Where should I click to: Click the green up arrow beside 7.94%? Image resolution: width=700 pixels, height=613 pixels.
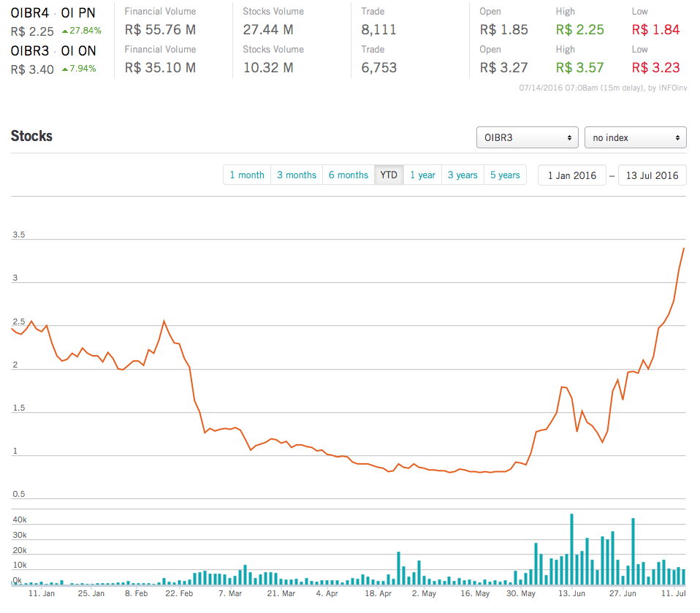pyautogui.click(x=65, y=69)
